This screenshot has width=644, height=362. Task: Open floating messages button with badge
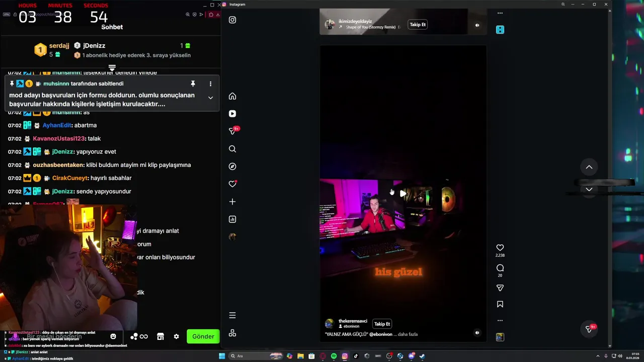pos(589,329)
